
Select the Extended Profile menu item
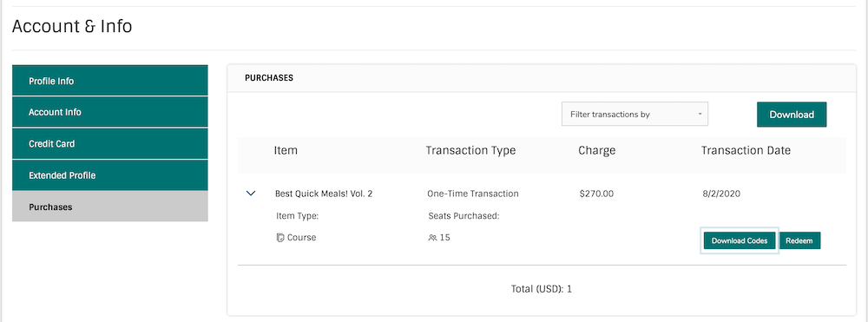point(110,175)
